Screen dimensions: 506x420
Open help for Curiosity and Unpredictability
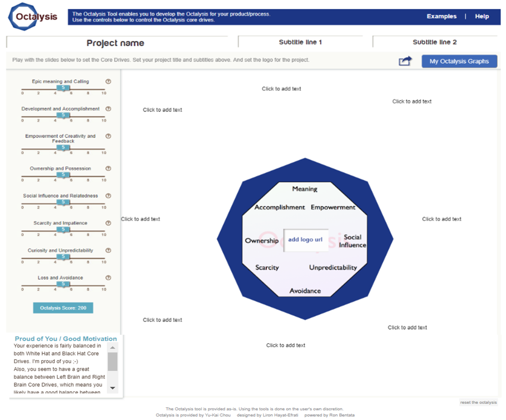pyautogui.click(x=108, y=251)
